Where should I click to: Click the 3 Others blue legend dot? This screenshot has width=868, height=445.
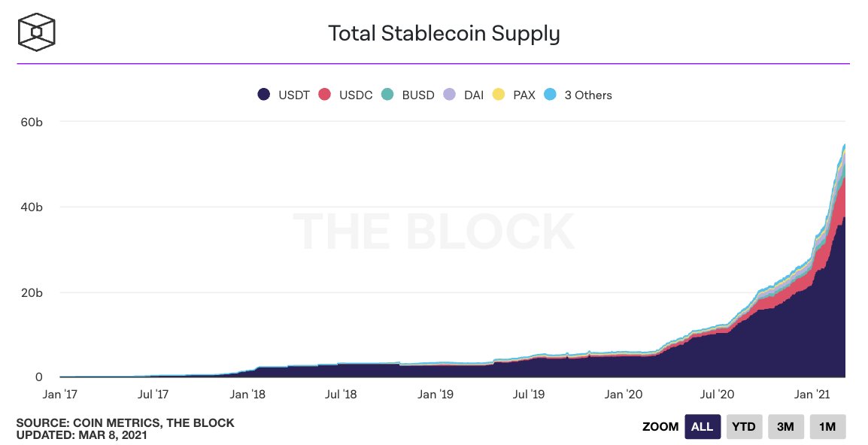coord(550,95)
